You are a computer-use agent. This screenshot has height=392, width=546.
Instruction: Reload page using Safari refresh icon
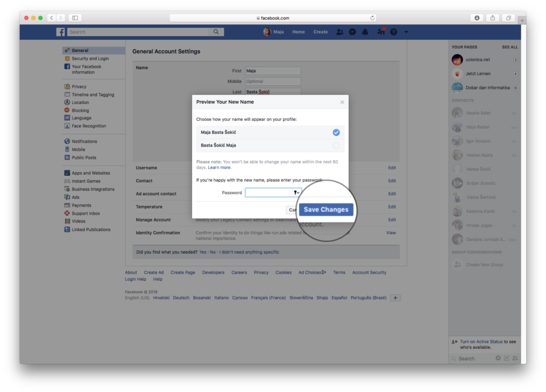click(x=372, y=18)
